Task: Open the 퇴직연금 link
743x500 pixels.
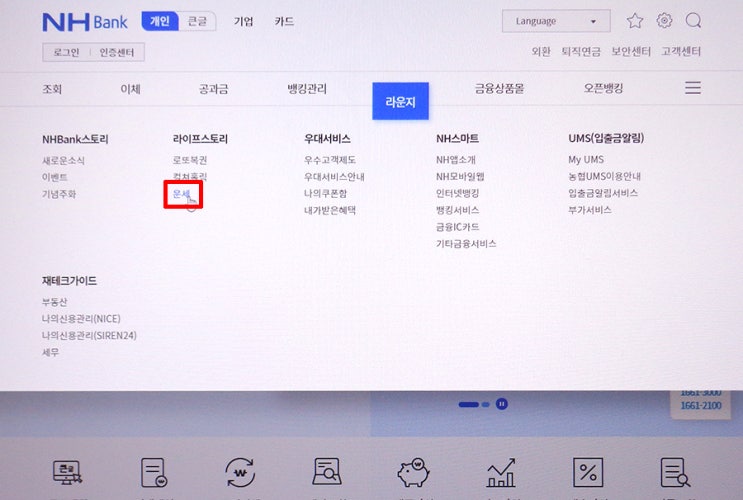Action: click(581, 51)
